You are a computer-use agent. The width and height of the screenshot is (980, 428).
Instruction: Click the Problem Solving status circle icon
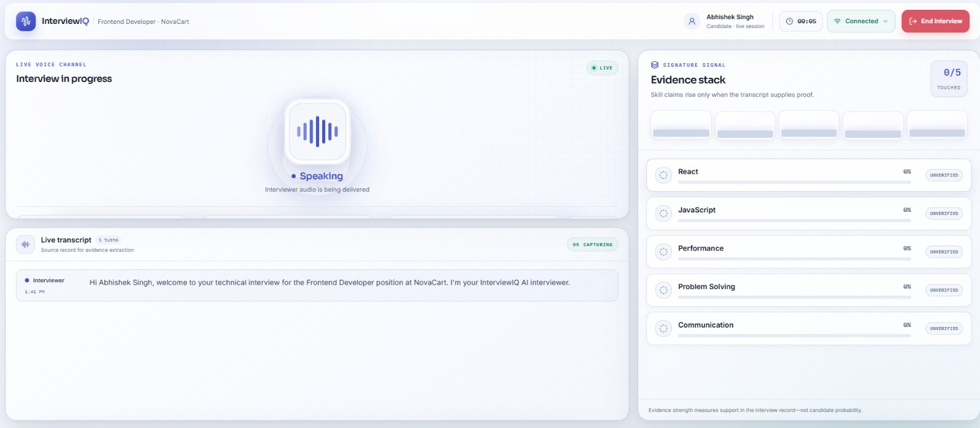click(x=663, y=290)
